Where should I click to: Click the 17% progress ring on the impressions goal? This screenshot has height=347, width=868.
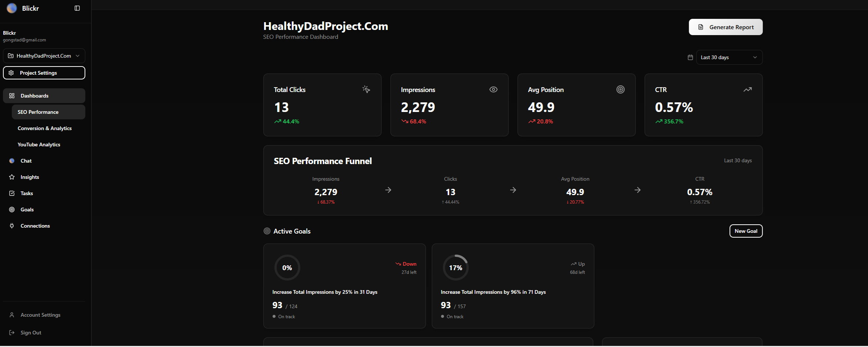[x=455, y=267]
